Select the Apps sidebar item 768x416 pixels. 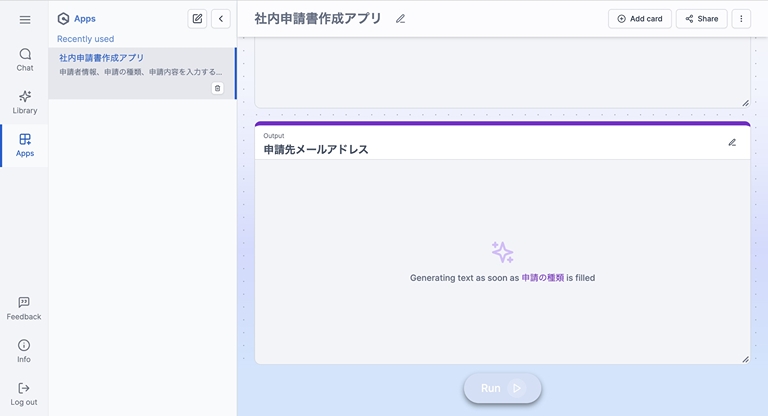point(24,145)
